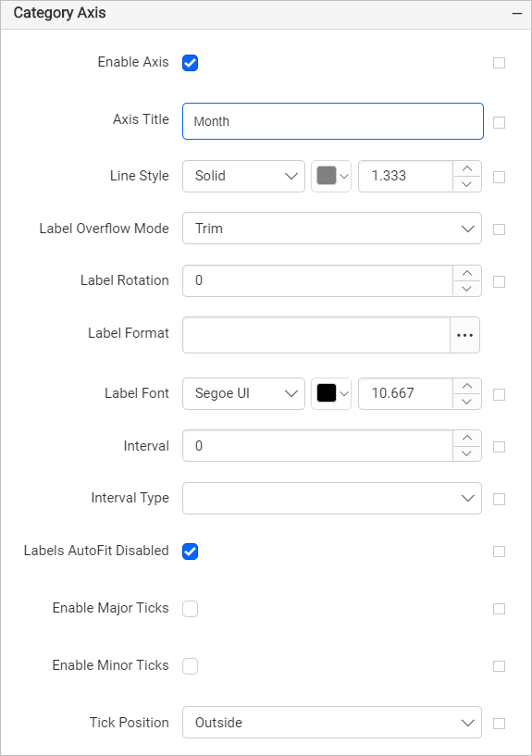Image resolution: width=532 pixels, height=756 pixels.
Task: Open Tick Position Outside dropdown
Action: (x=332, y=723)
